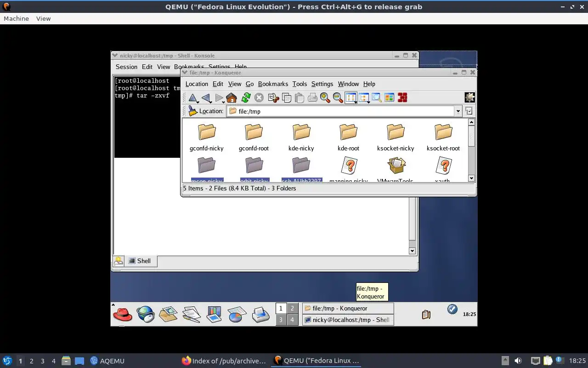The height and width of the screenshot is (368, 588).
Task: Open Konqueror's View menu
Action: pyautogui.click(x=235, y=84)
